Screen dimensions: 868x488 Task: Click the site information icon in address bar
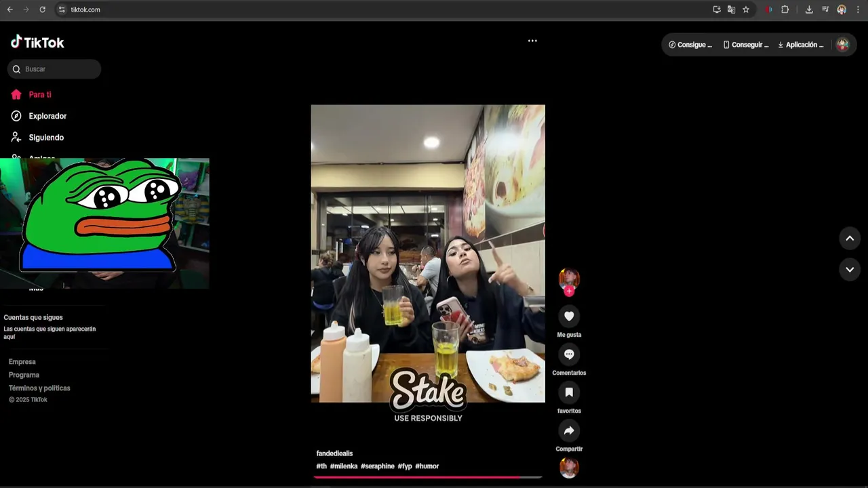(x=62, y=9)
